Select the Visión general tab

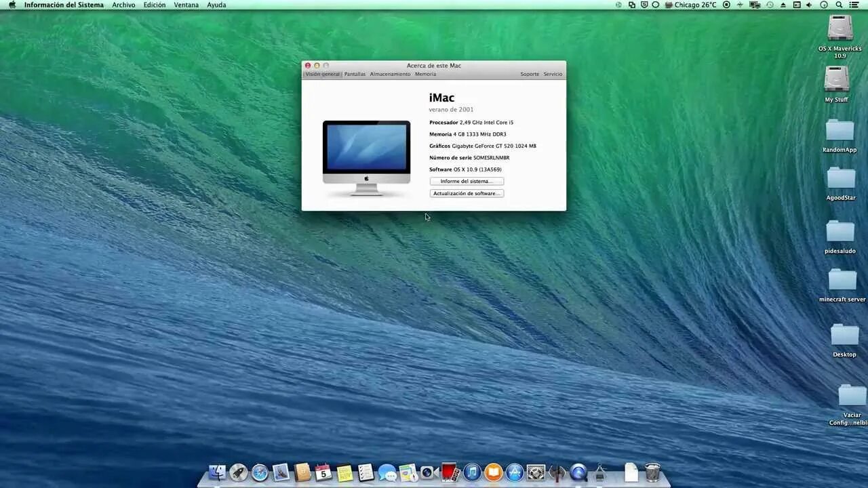(322, 74)
